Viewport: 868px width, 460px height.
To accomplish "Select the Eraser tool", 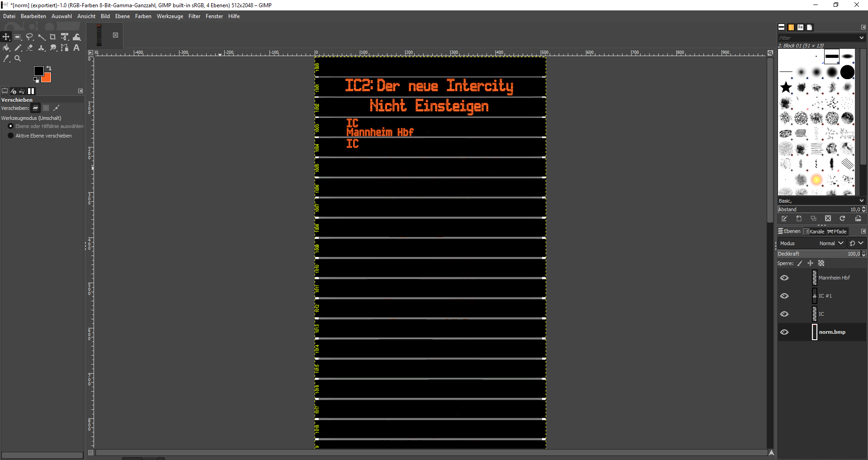I will (30, 48).
